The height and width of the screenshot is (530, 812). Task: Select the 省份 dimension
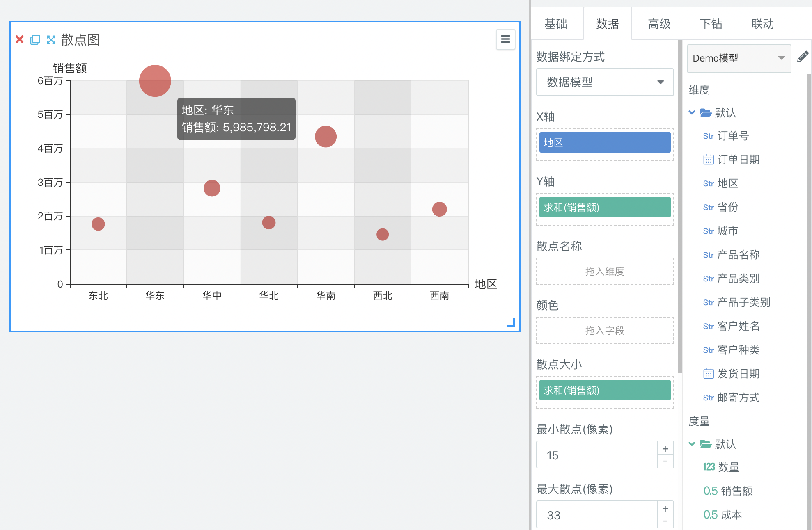pyautogui.click(x=727, y=207)
